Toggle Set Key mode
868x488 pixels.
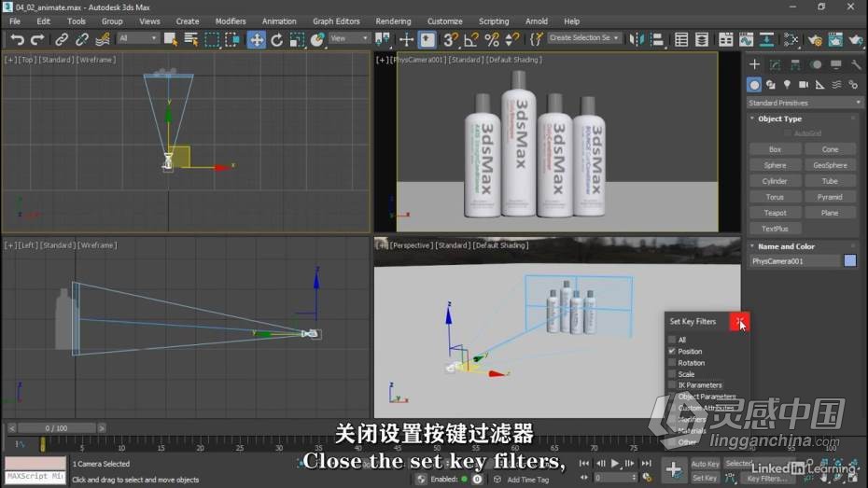[x=706, y=478]
